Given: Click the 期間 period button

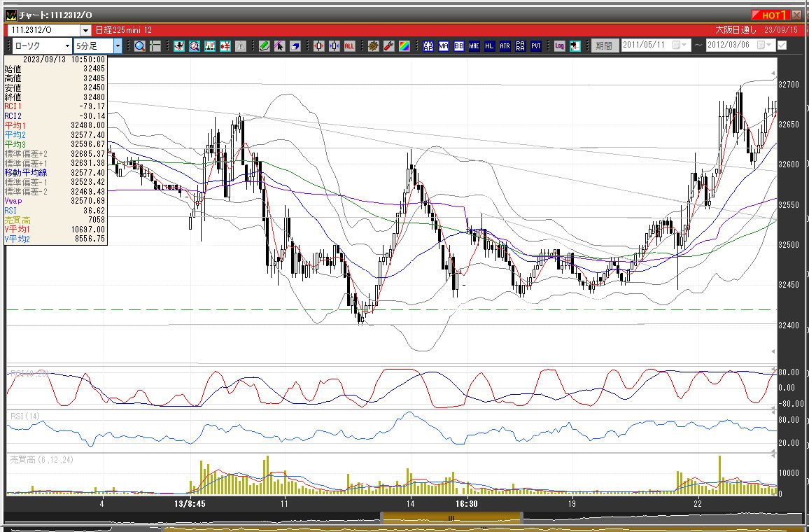Looking at the screenshot, I should coord(604,45).
